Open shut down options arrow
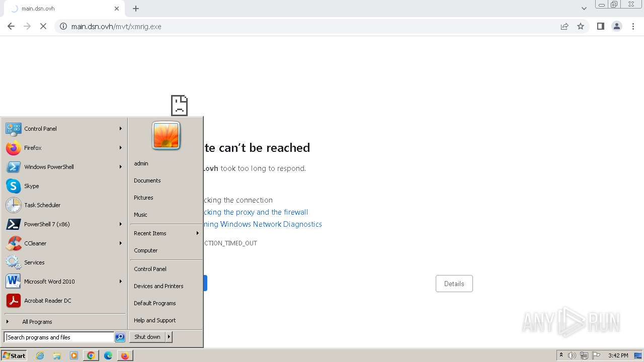The image size is (644, 362). coord(169,337)
